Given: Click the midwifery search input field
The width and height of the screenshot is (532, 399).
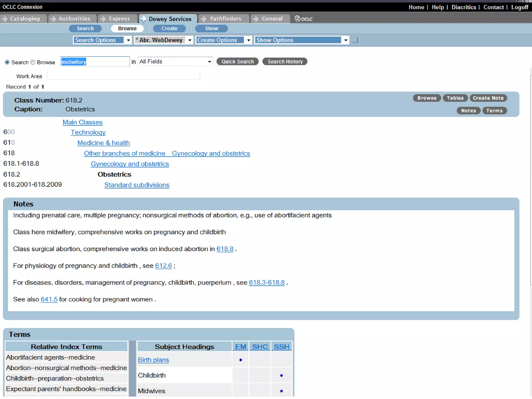Looking at the screenshot, I should pyautogui.click(x=95, y=62).
